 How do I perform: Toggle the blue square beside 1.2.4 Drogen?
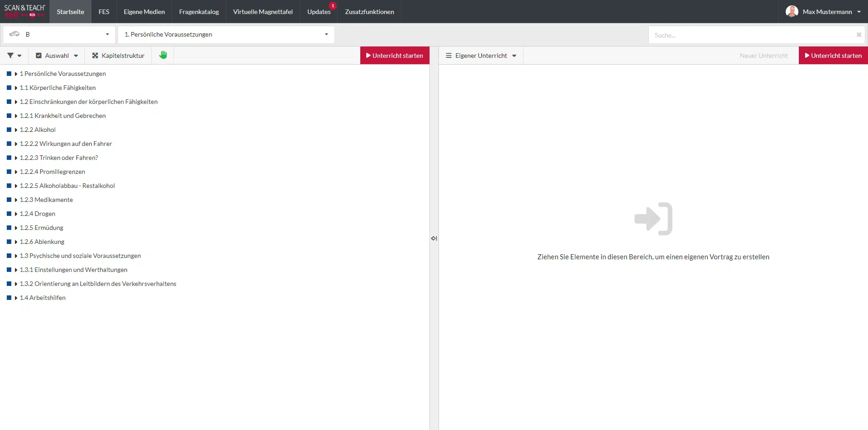(9, 214)
